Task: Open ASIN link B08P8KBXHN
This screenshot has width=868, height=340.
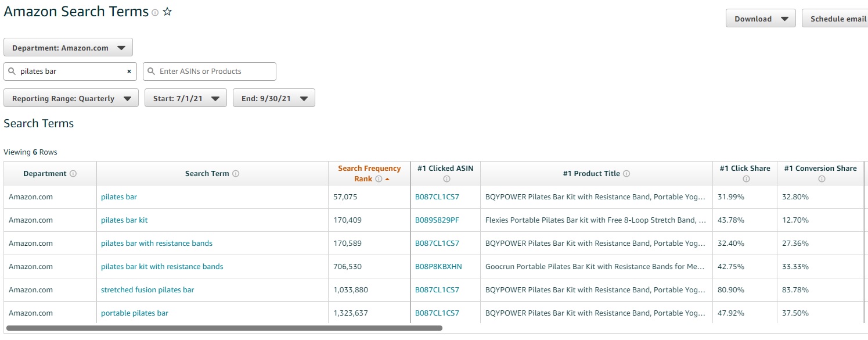Action: pos(438,267)
